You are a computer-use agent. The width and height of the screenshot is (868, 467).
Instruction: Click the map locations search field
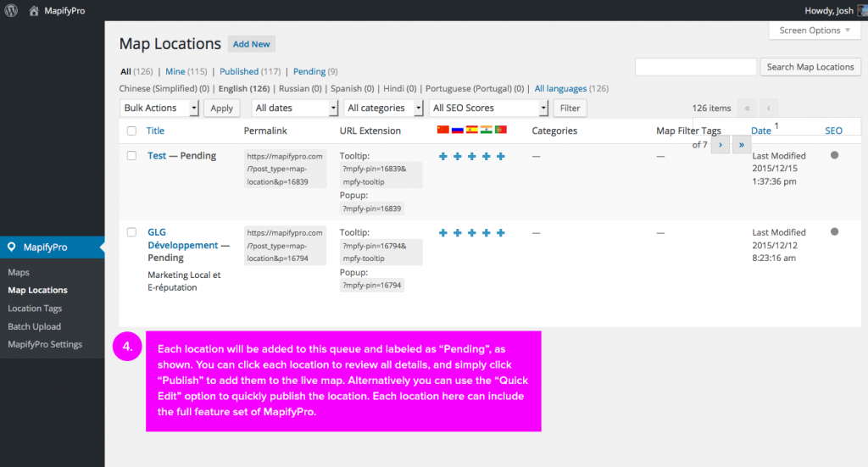click(695, 67)
